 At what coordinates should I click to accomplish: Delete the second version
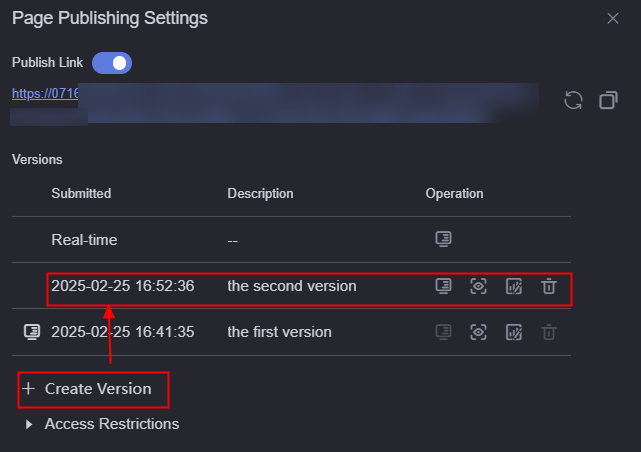coord(549,286)
